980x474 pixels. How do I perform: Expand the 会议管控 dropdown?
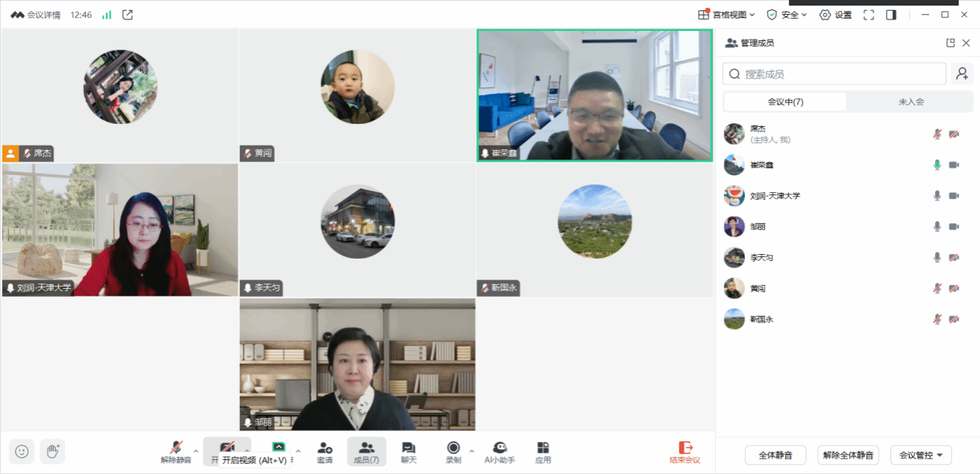pos(920,455)
